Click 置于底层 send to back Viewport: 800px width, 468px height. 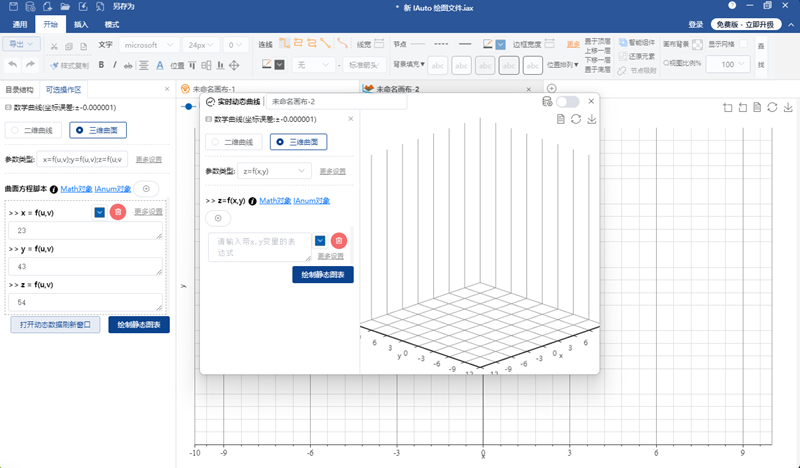[x=597, y=69]
